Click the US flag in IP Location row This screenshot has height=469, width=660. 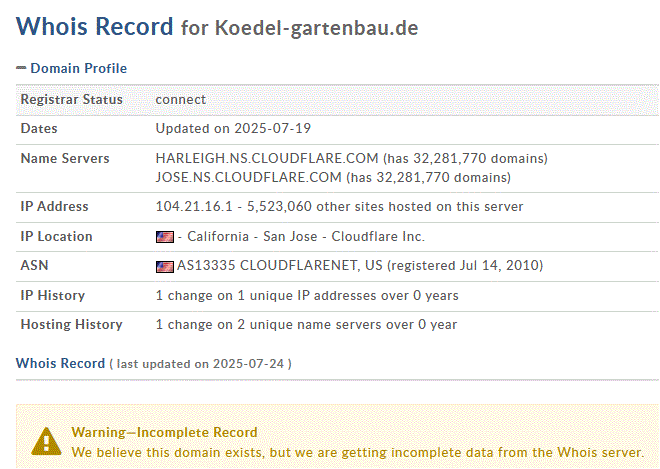(164, 237)
